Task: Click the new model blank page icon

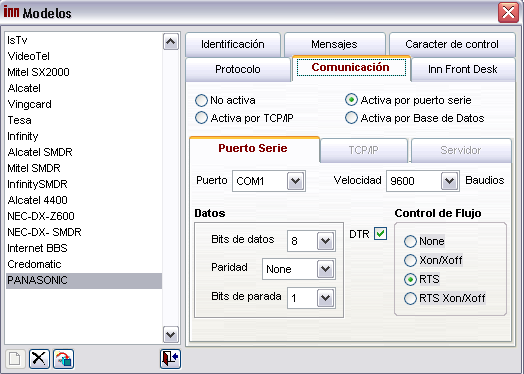Action: tap(15, 359)
